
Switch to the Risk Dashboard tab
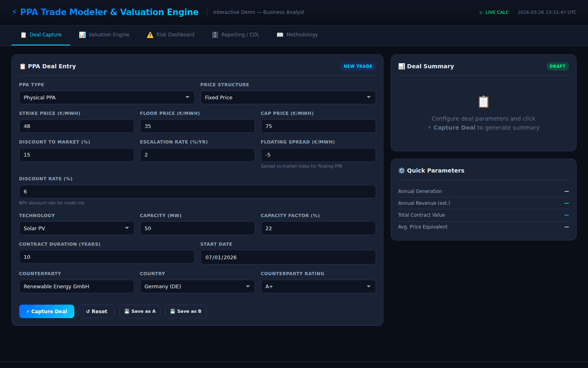170,34
